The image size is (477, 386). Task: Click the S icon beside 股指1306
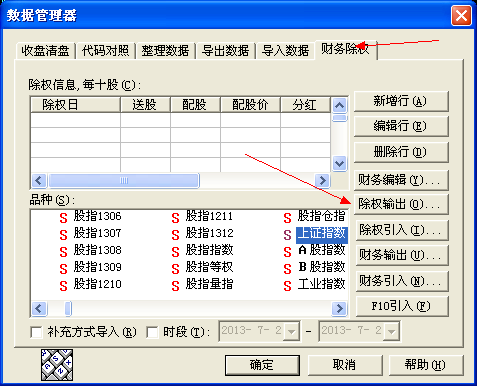pos(63,218)
